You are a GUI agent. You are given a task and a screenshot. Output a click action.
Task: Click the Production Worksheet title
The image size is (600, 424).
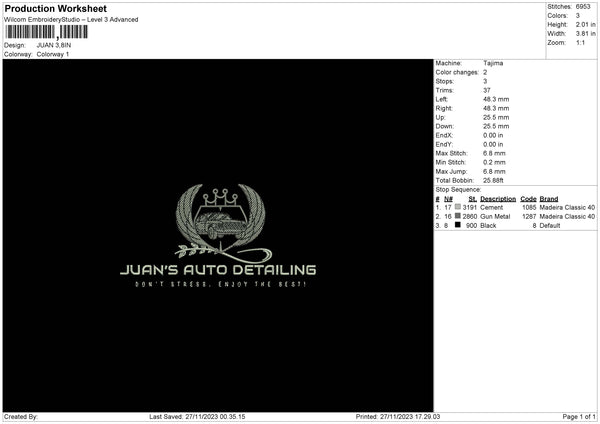[55, 8]
